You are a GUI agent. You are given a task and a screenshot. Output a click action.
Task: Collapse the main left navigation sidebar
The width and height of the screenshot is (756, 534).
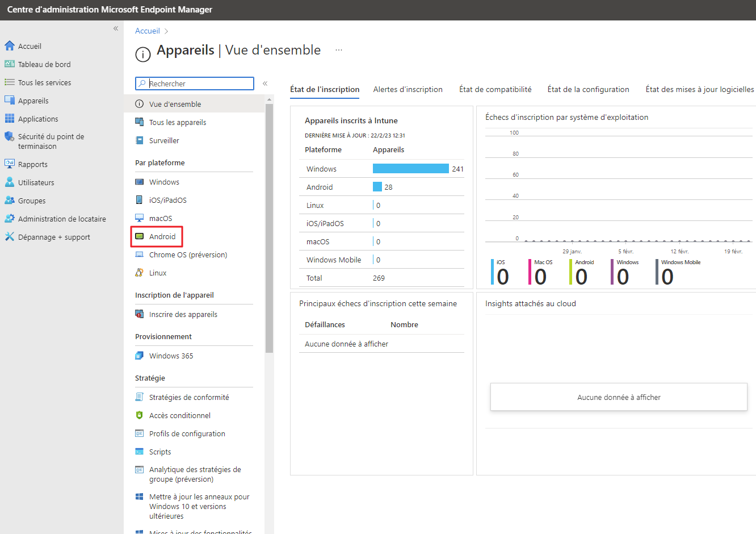[116, 28]
